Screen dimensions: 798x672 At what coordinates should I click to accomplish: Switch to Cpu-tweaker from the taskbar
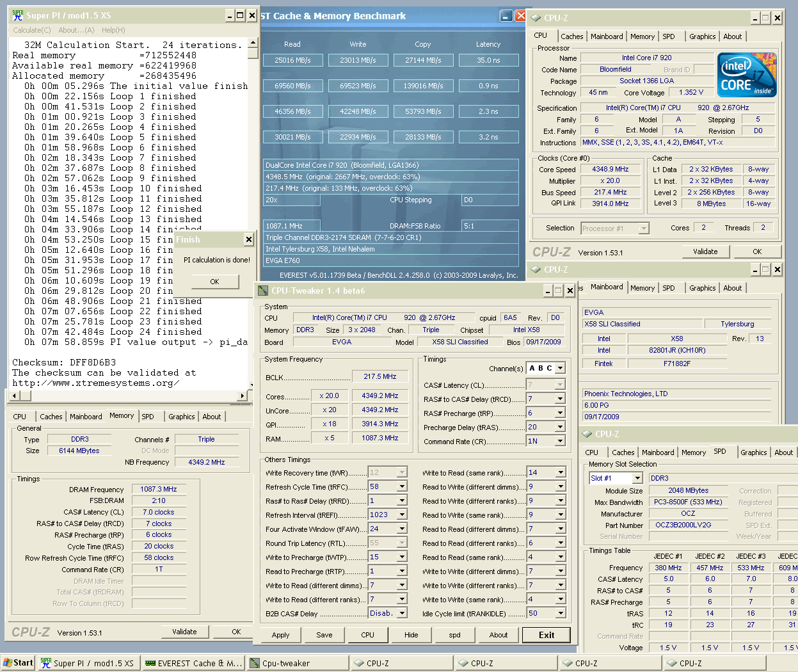pos(298,663)
